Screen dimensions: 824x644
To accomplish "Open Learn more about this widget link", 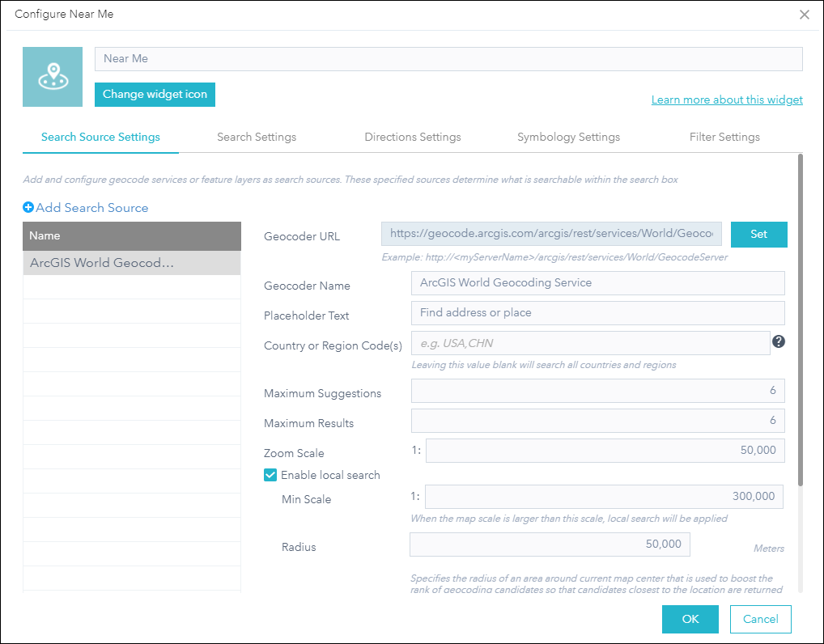I will pyautogui.click(x=727, y=100).
